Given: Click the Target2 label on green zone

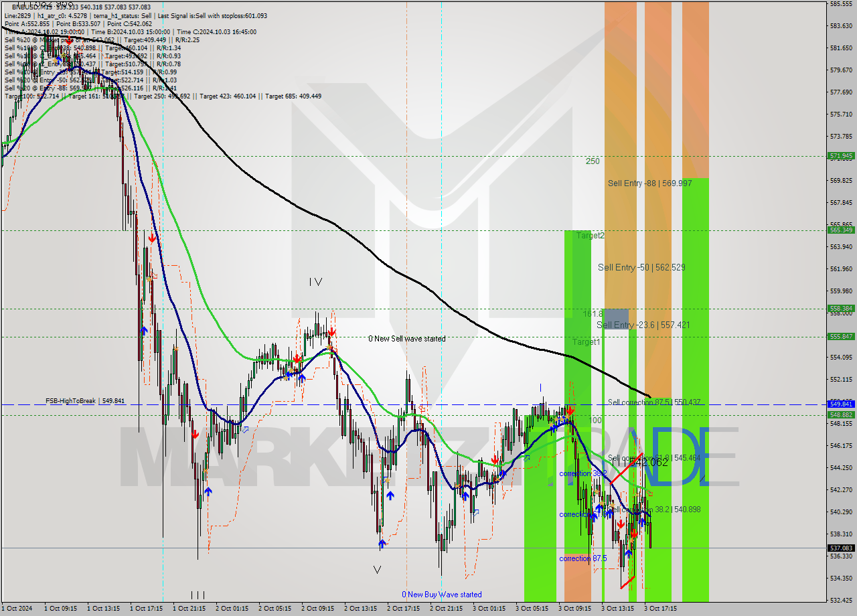Looking at the screenshot, I should (x=591, y=236).
